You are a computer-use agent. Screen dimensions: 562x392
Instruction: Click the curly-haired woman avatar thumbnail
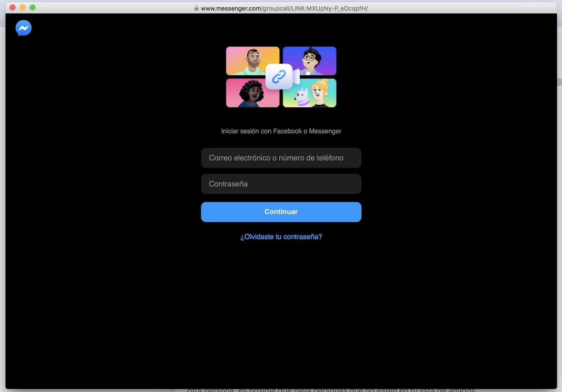[x=252, y=93]
